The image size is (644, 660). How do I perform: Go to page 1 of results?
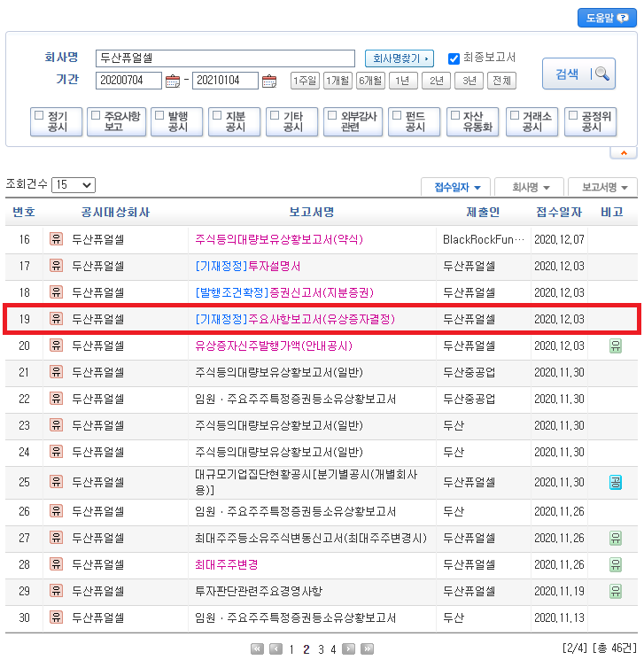click(291, 649)
